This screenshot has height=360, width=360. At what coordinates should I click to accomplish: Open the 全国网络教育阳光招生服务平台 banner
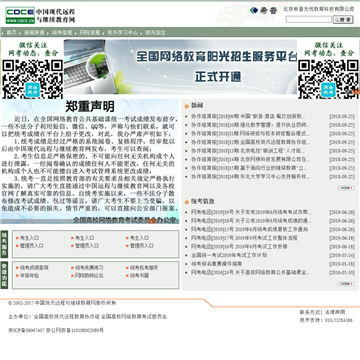(180, 67)
